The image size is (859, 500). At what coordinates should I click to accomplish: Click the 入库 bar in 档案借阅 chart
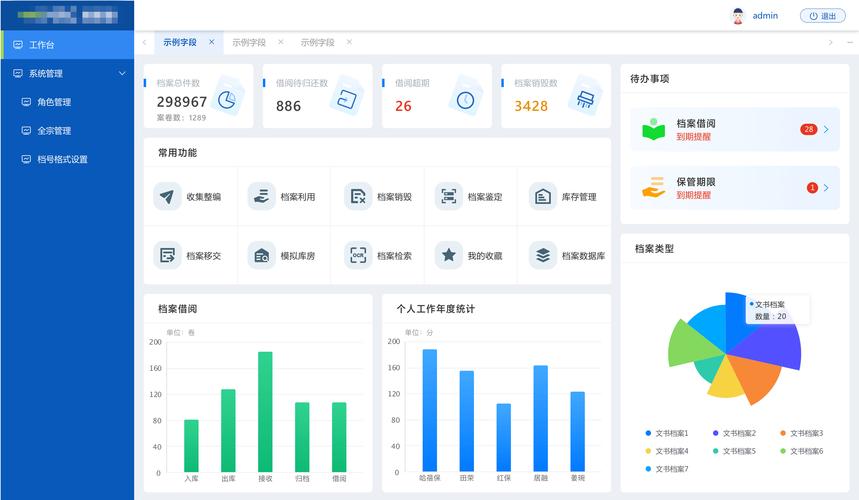click(x=191, y=446)
